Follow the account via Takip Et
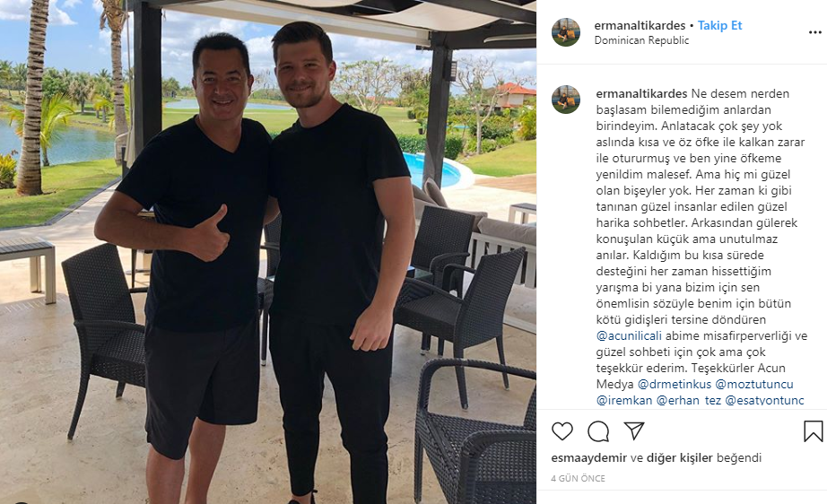 tap(719, 25)
